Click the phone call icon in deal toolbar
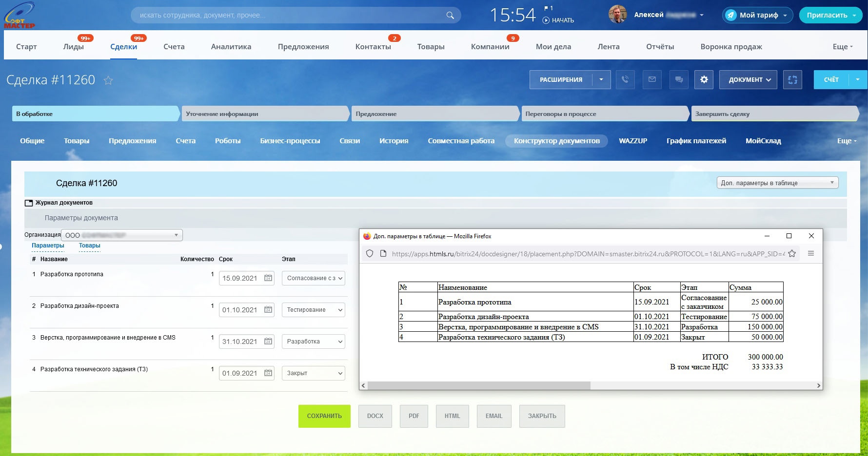 tap(625, 79)
